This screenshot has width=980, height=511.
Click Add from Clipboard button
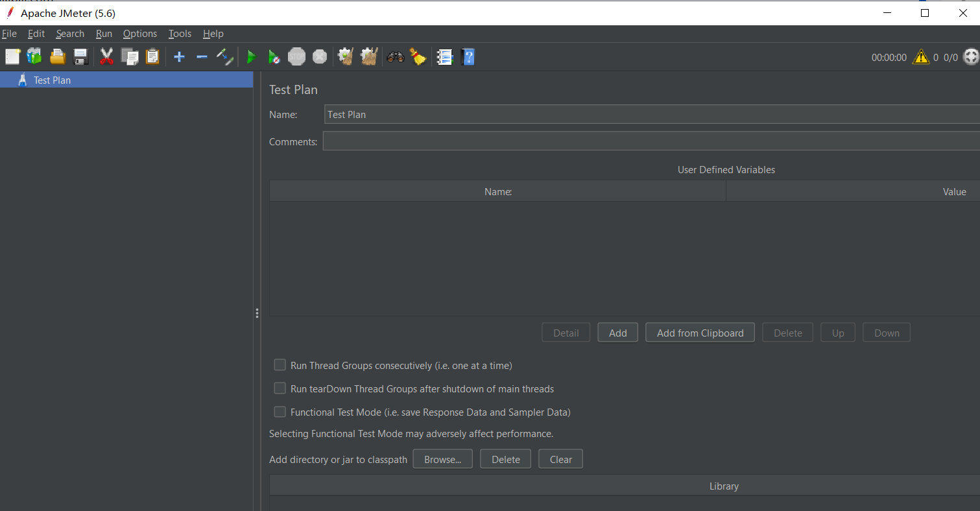tap(700, 333)
